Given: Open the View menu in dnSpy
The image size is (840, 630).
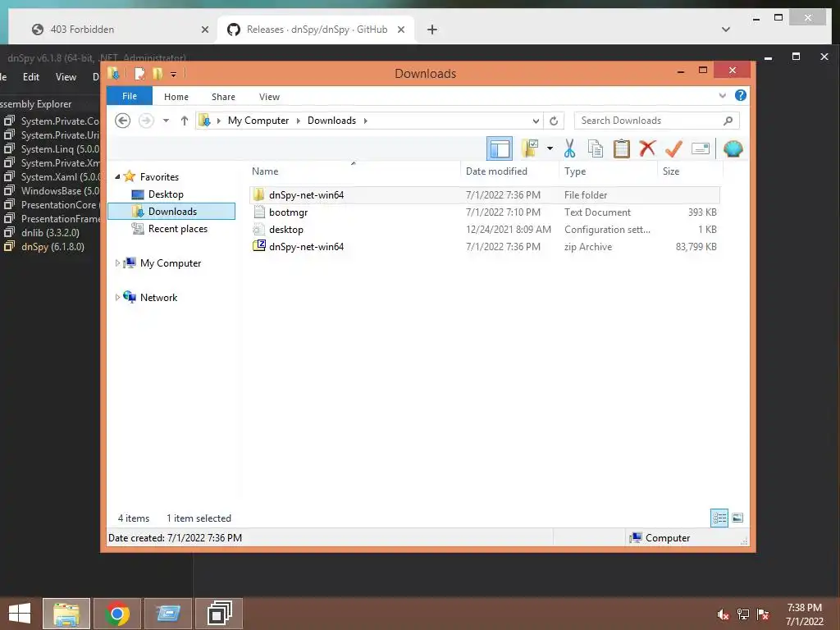Looking at the screenshot, I should coord(66,77).
